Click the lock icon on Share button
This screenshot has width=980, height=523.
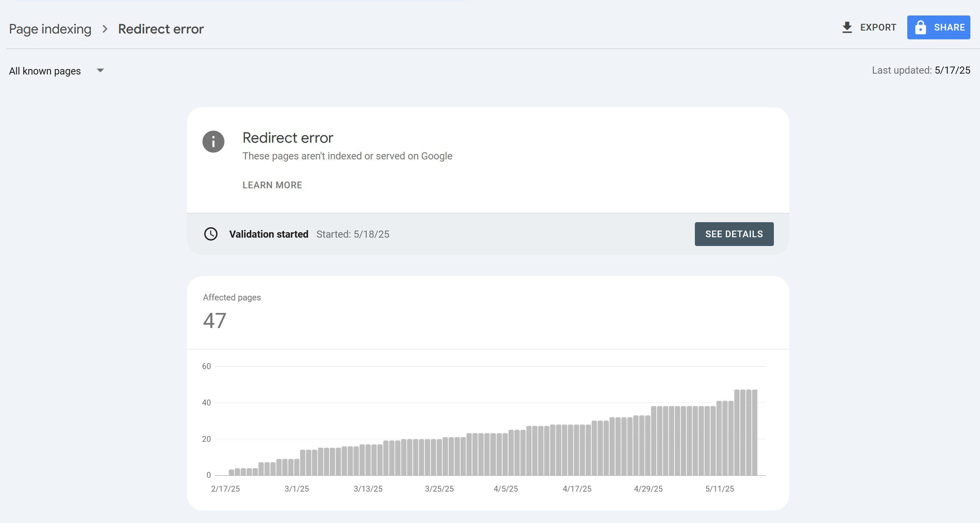[x=920, y=28]
